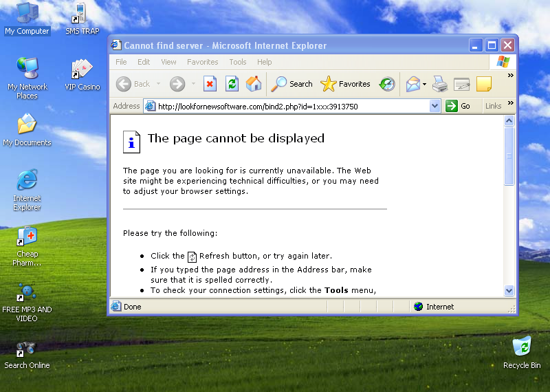Click the Done status text

click(132, 307)
